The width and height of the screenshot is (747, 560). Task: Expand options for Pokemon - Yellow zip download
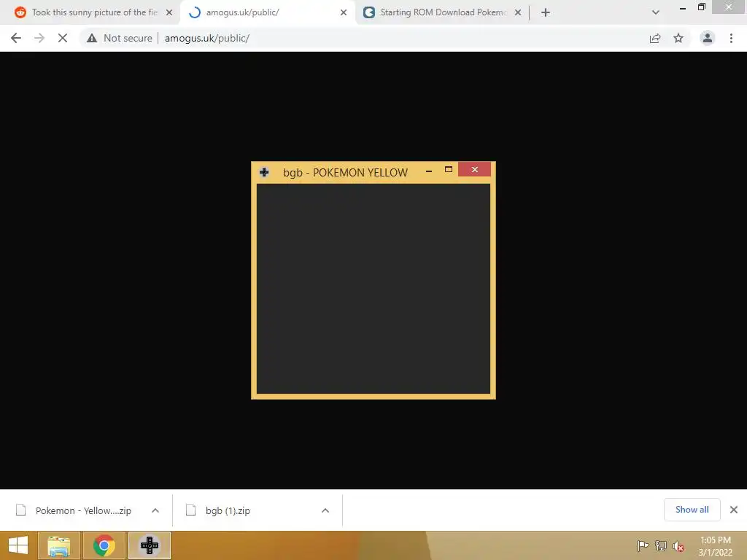(x=155, y=510)
